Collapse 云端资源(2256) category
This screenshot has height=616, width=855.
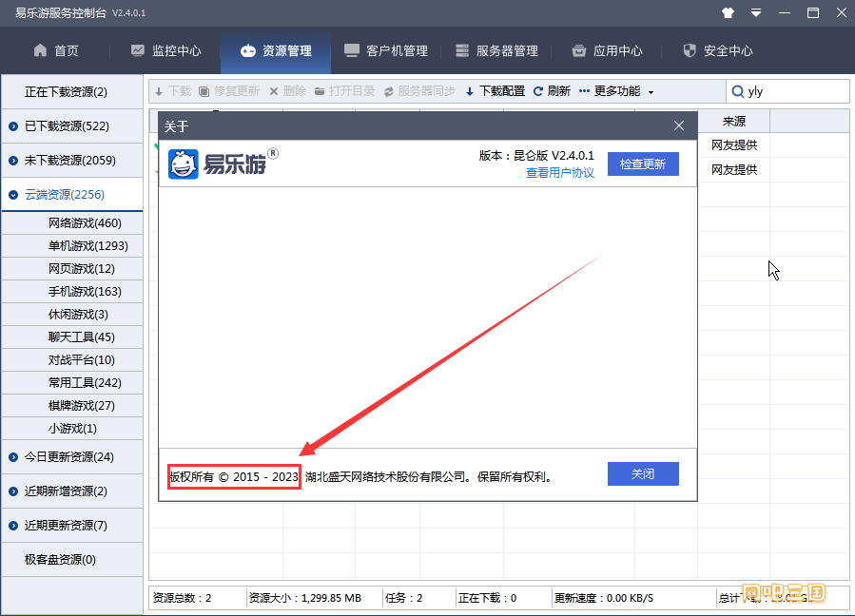click(x=72, y=195)
